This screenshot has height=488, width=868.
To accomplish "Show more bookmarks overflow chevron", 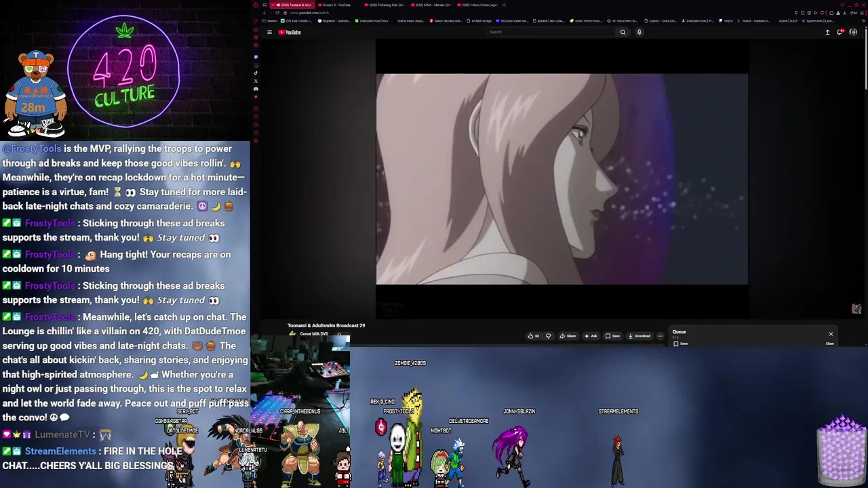I will [863, 21].
